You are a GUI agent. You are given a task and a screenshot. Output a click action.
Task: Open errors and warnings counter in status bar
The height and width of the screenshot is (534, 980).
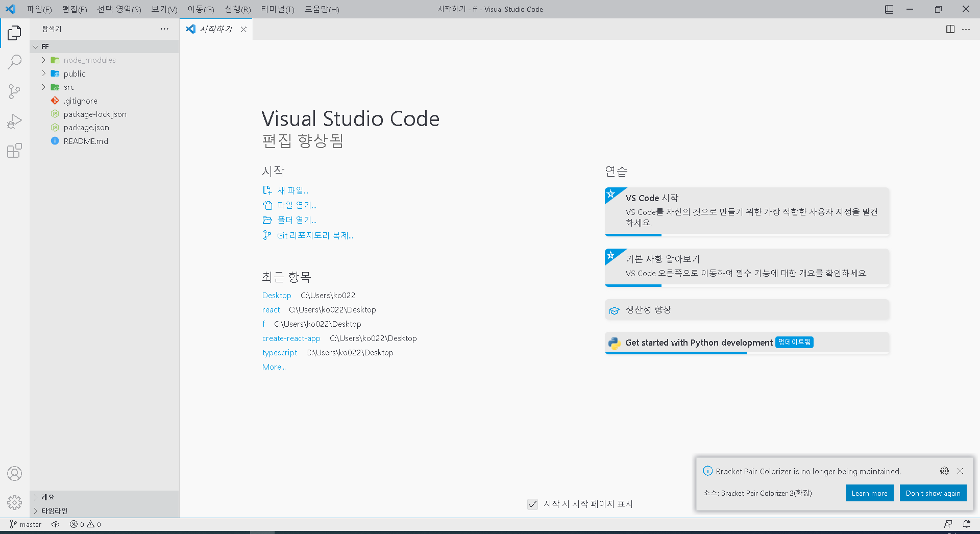click(85, 524)
